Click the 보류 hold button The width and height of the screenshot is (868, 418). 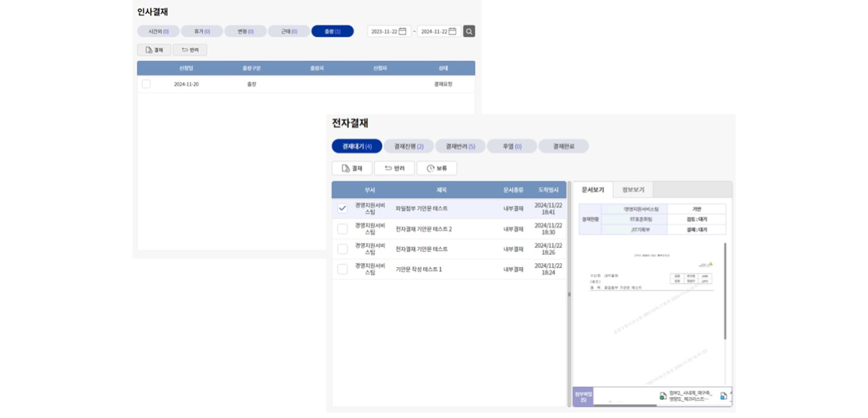click(437, 168)
